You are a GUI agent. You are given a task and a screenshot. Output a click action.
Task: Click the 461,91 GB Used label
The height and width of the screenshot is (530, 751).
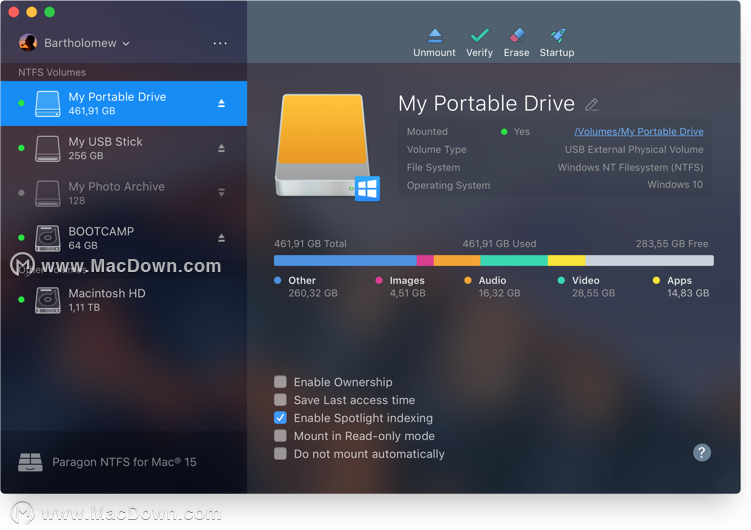click(x=499, y=244)
